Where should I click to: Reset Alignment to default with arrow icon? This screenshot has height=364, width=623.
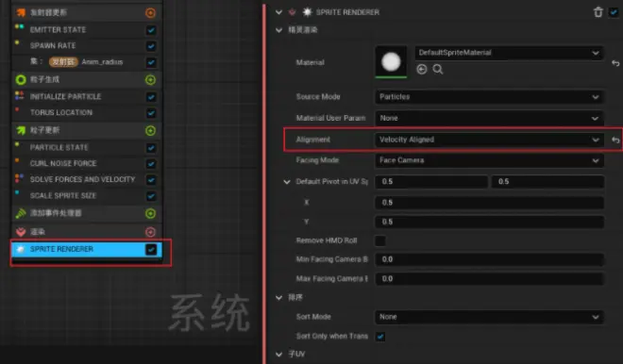pyautogui.click(x=615, y=140)
